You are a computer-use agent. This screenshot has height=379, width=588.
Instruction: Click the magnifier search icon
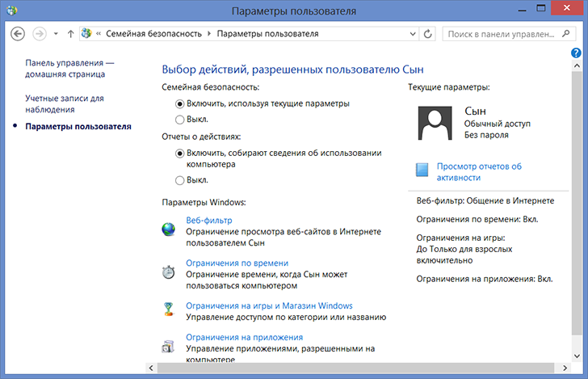(566, 34)
